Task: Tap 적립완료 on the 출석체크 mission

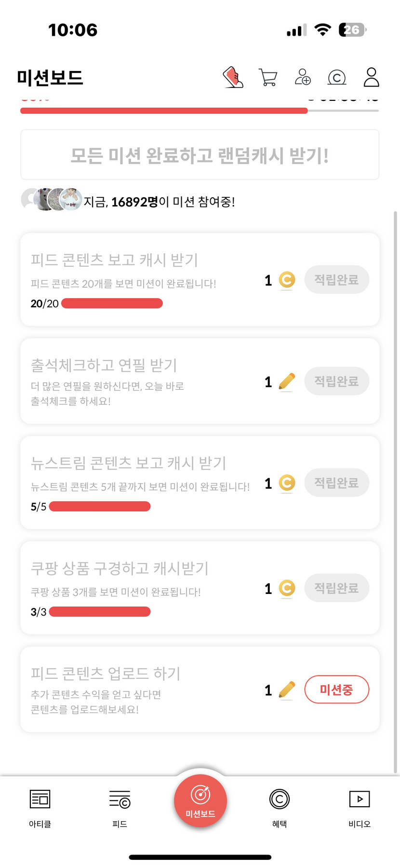Action: point(336,382)
